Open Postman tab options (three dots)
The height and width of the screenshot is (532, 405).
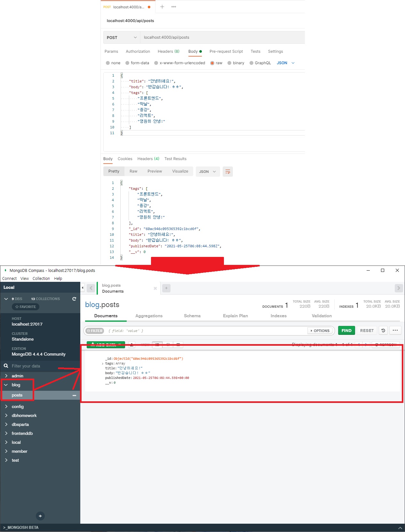[174, 7]
